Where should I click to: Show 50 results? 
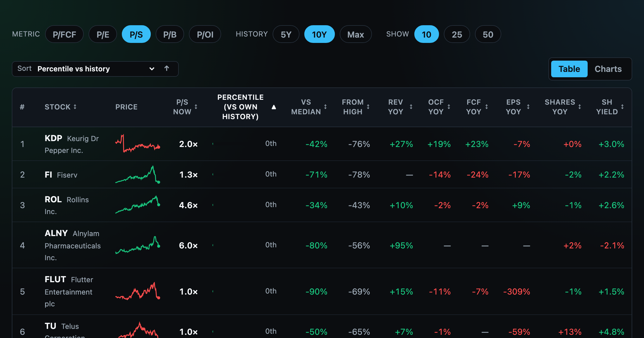[488, 34]
